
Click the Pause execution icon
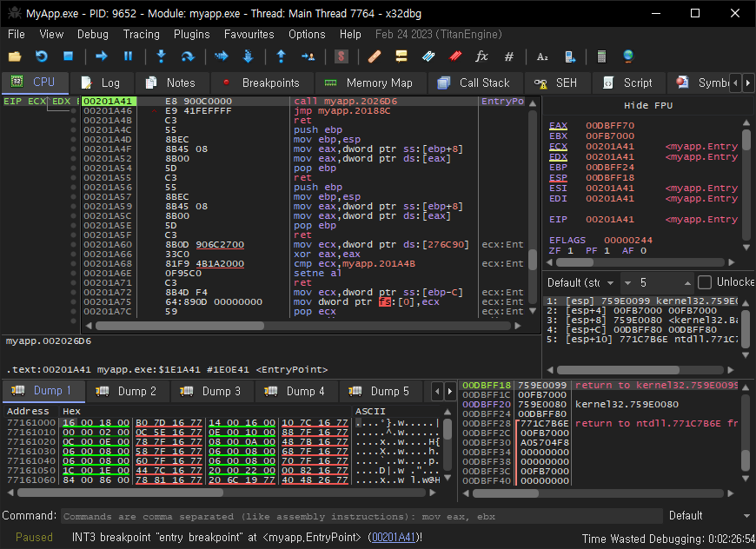click(128, 56)
